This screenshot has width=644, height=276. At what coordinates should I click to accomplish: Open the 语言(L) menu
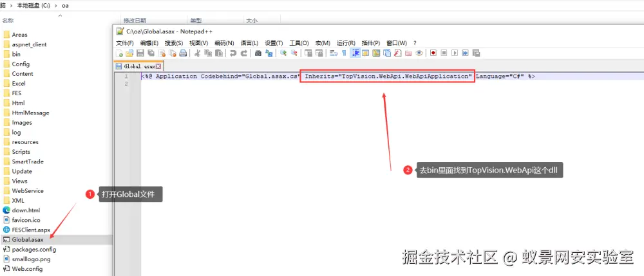click(249, 43)
